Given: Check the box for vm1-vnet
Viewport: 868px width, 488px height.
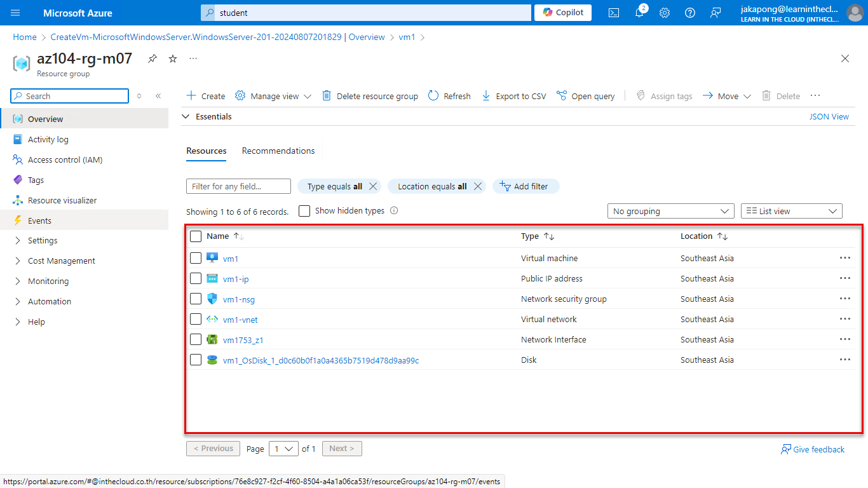Looking at the screenshot, I should click(x=196, y=319).
